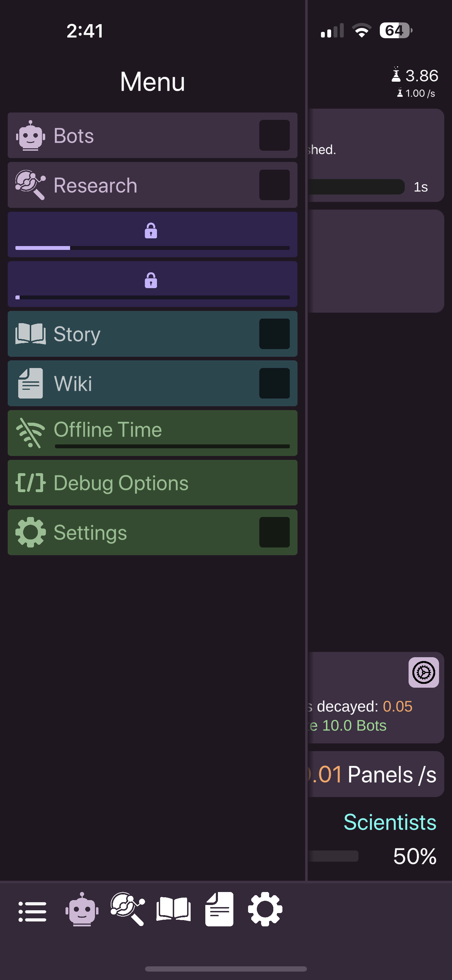Toggle the dark square box beside Wiki
Image resolution: width=452 pixels, height=980 pixels.
point(274,383)
